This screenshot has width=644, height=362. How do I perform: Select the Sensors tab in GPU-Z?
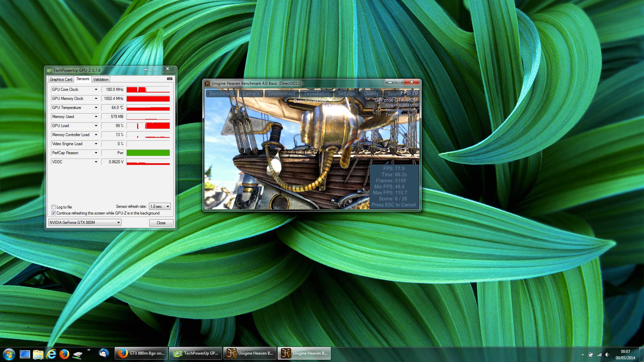83,79
